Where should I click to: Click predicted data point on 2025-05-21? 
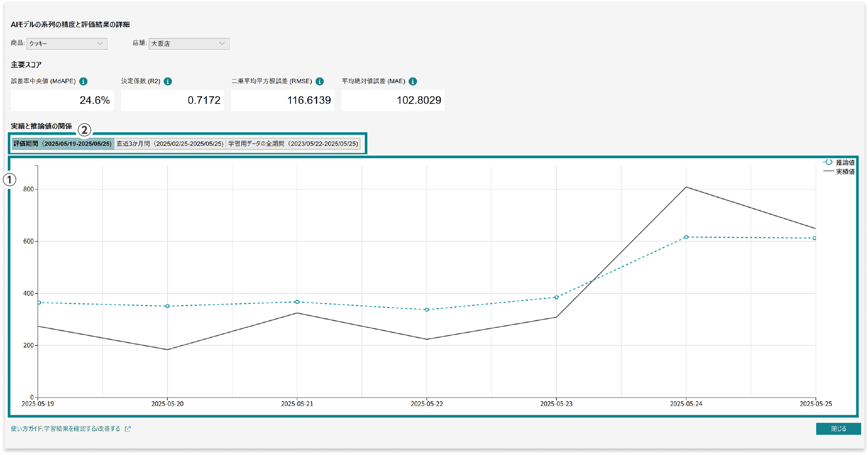pos(297,302)
